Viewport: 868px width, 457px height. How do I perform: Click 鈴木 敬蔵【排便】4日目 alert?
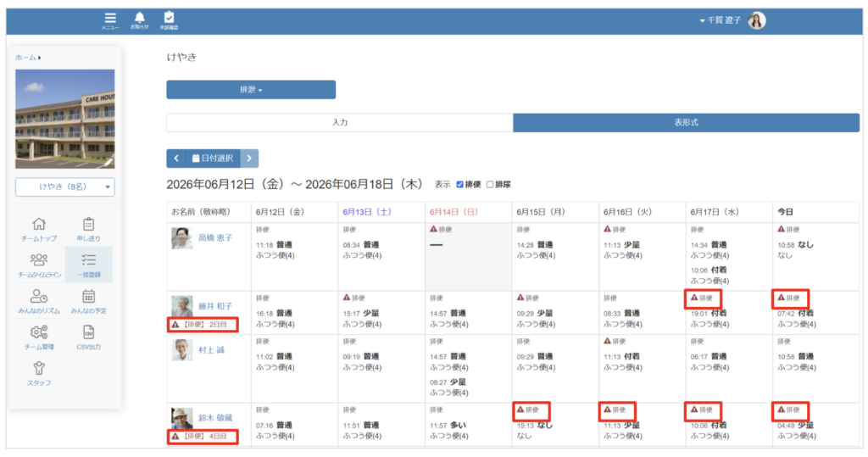tap(203, 437)
